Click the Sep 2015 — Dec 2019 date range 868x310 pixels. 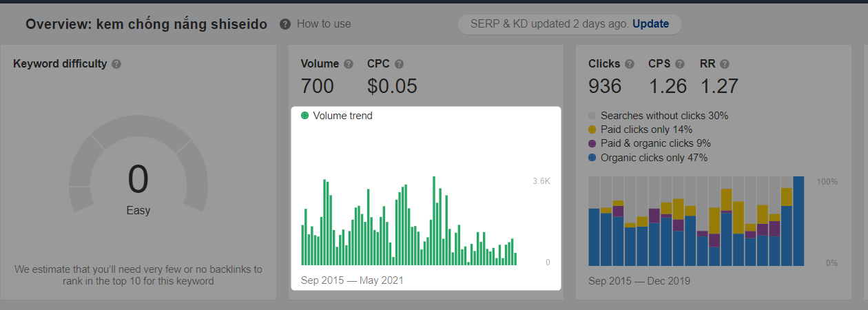639,280
